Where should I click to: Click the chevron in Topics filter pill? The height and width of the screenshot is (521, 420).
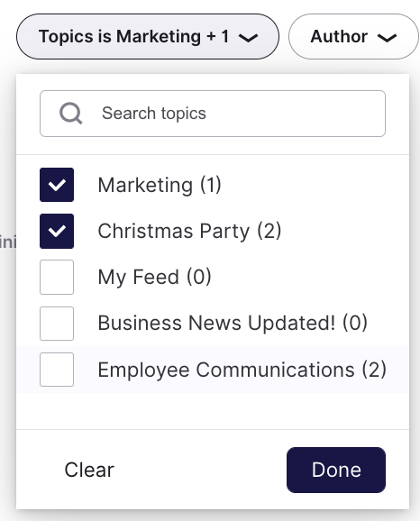tap(248, 38)
